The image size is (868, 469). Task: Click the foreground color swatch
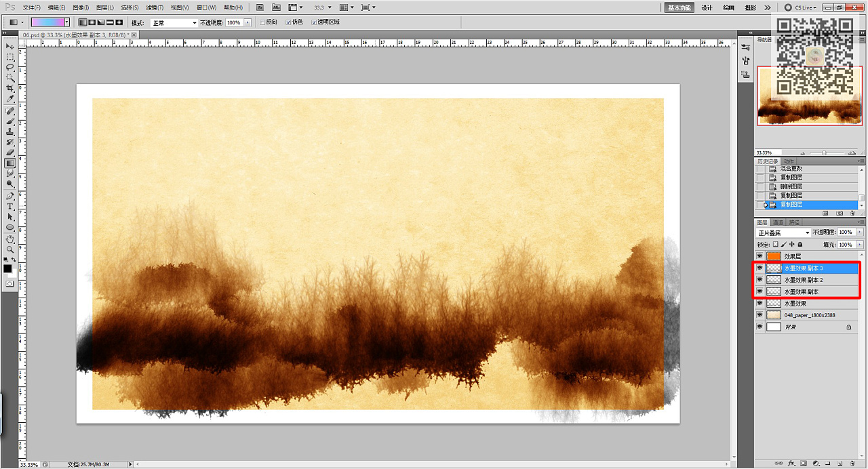[x=7, y=268]
